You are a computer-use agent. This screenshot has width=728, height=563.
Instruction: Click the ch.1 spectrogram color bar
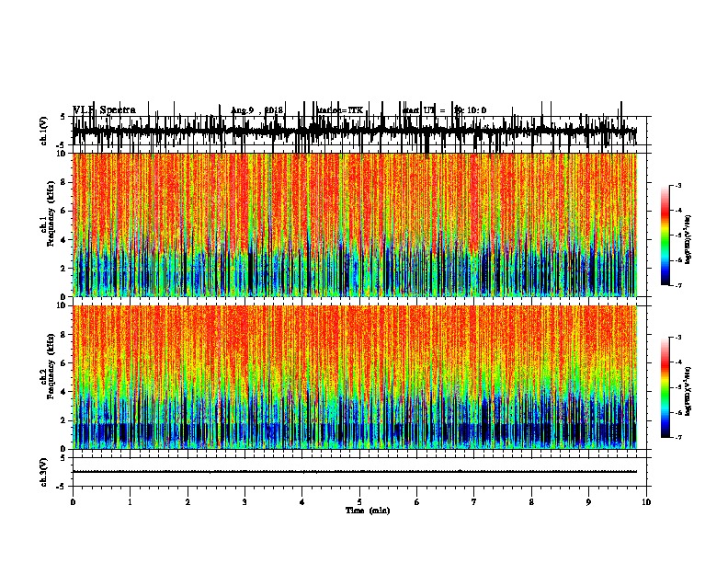click(665, 236)
